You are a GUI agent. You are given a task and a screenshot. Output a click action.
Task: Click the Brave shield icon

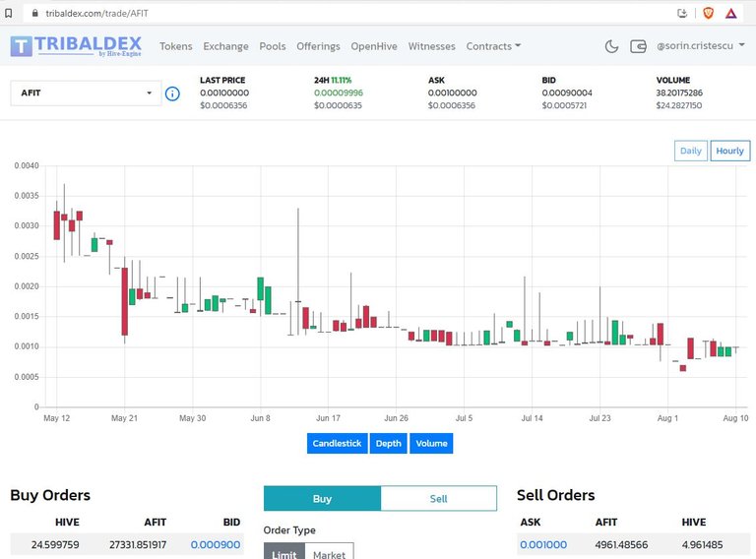(709, 14)
